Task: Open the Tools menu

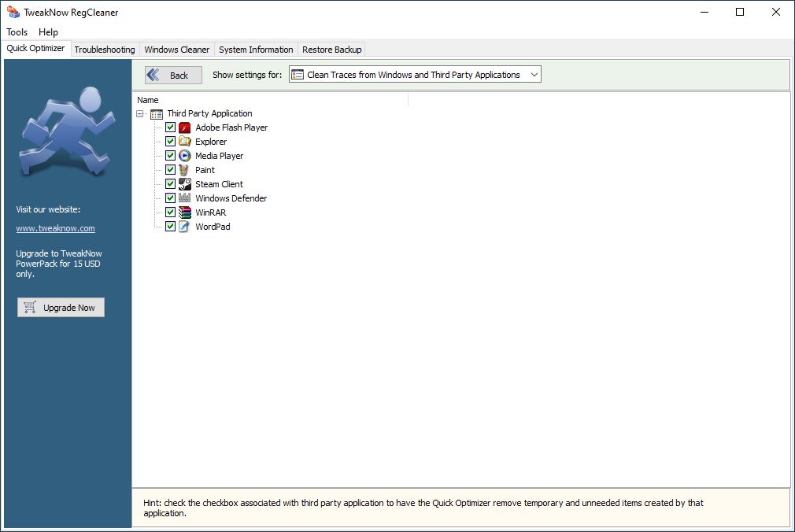Action: click(17, 32)
